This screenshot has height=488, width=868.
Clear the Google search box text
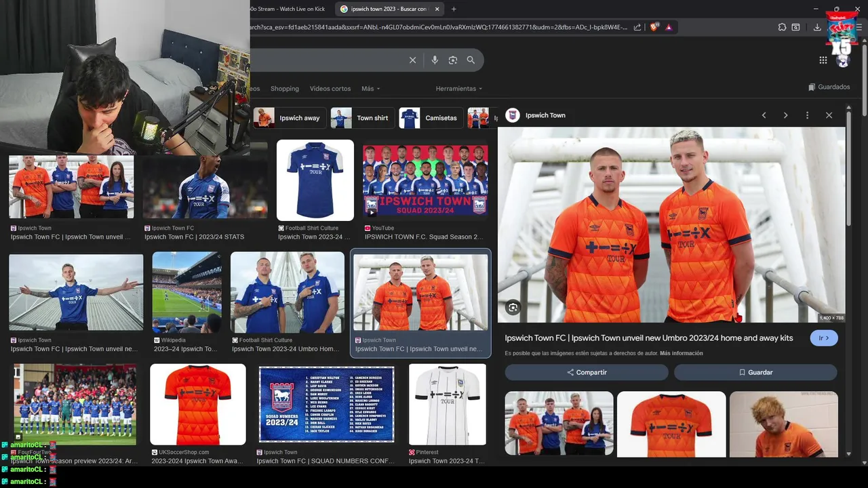(412, 60)
